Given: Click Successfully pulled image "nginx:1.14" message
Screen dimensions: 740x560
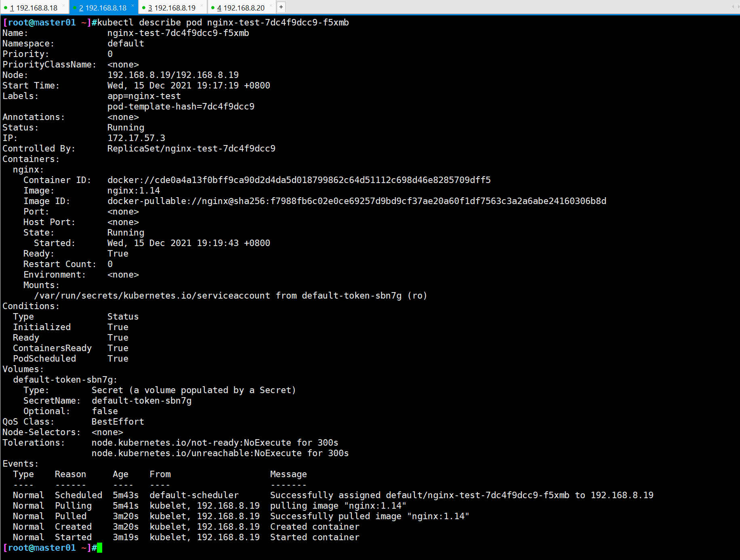Looking at the screenshot, I should 370,516.
